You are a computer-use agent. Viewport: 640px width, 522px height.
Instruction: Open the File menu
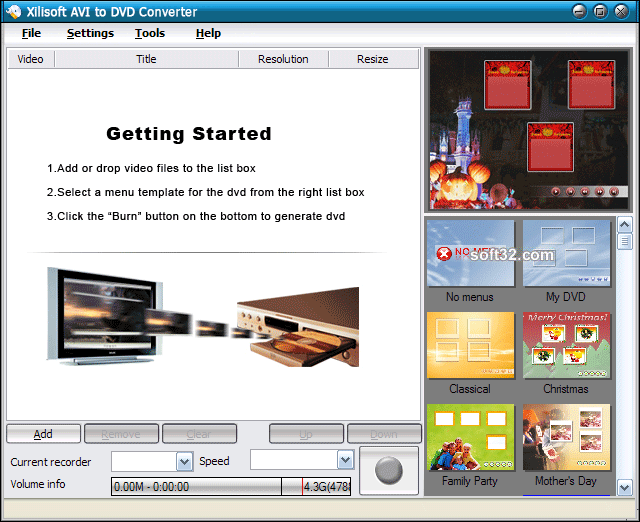click(x=31, y=33)
